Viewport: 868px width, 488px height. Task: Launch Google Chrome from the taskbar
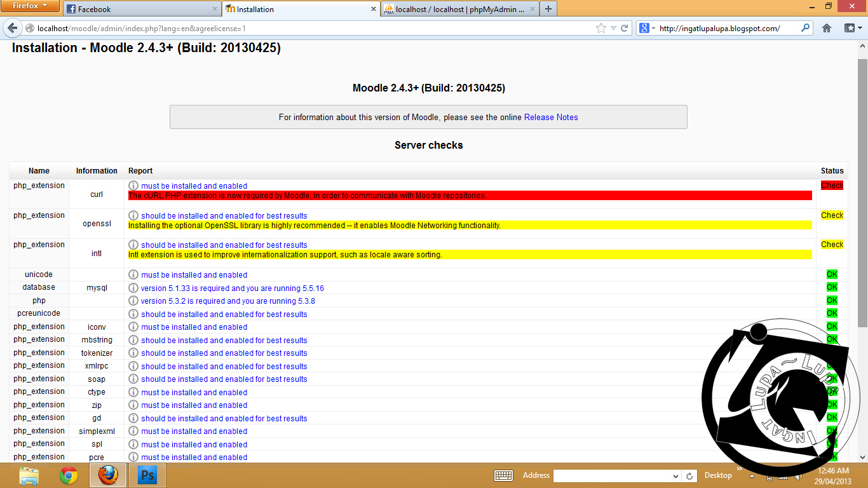point(69,475)
